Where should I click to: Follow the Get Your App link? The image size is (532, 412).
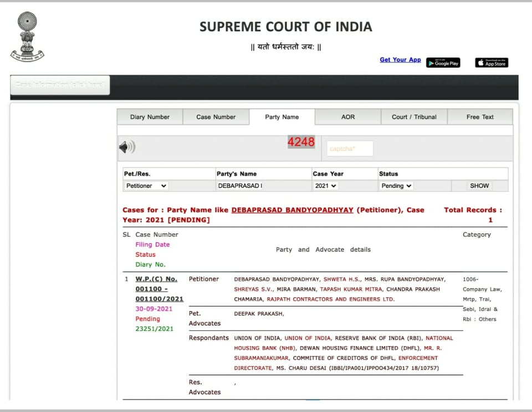400,60
